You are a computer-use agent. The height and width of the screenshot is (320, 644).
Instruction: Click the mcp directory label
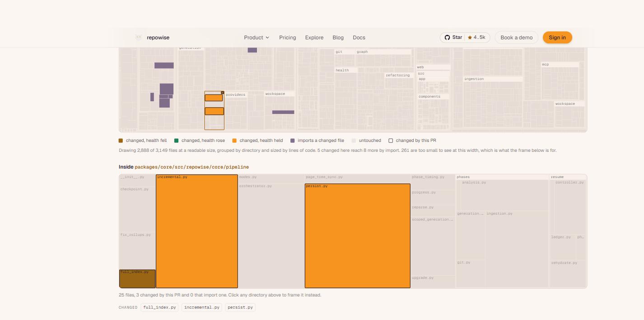tap(546, 65)
